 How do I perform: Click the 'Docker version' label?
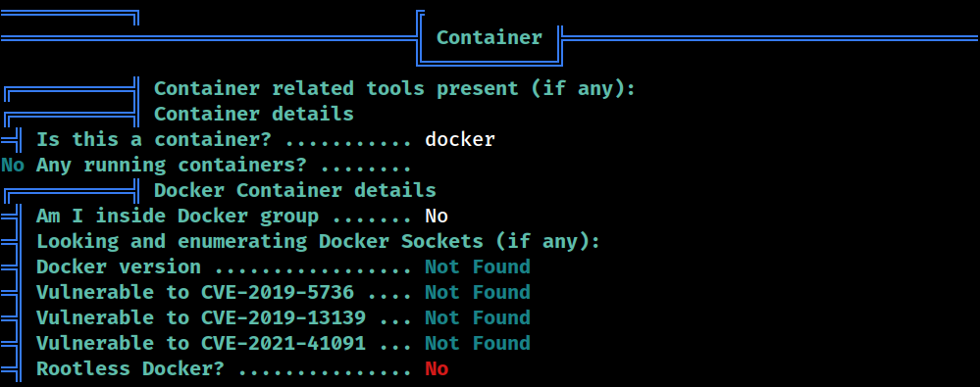pyautogui.click(x=119, y=267)
